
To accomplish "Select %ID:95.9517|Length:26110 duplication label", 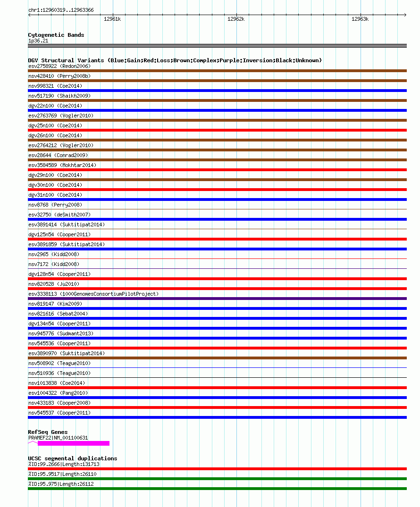I will (x=62, y=474).
